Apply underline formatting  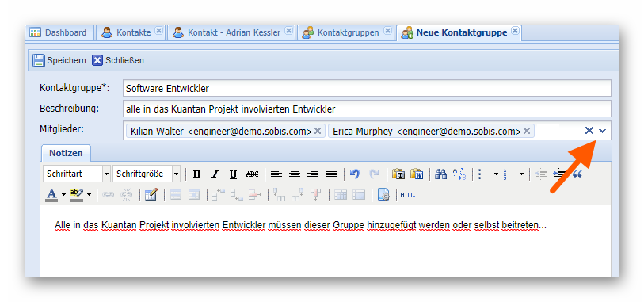point(234,174)
